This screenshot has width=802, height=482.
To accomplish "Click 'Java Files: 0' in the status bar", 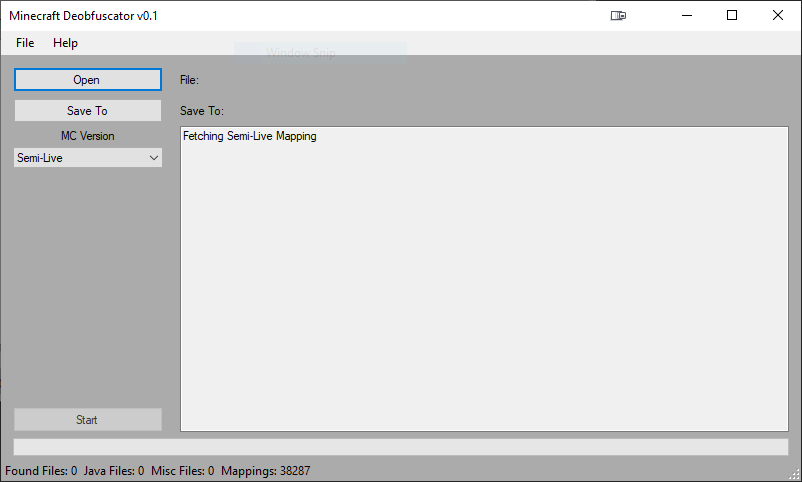I will point(114,471).
